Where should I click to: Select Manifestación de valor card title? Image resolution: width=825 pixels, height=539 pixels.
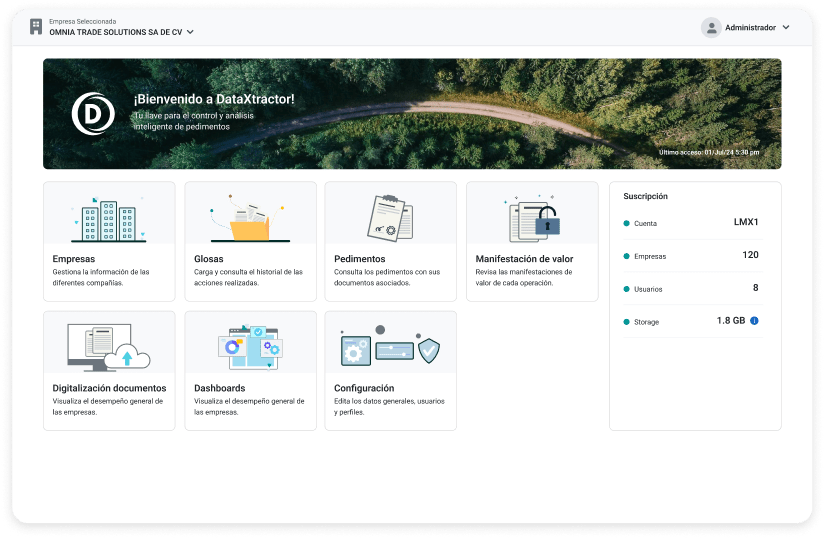[524, 259]
